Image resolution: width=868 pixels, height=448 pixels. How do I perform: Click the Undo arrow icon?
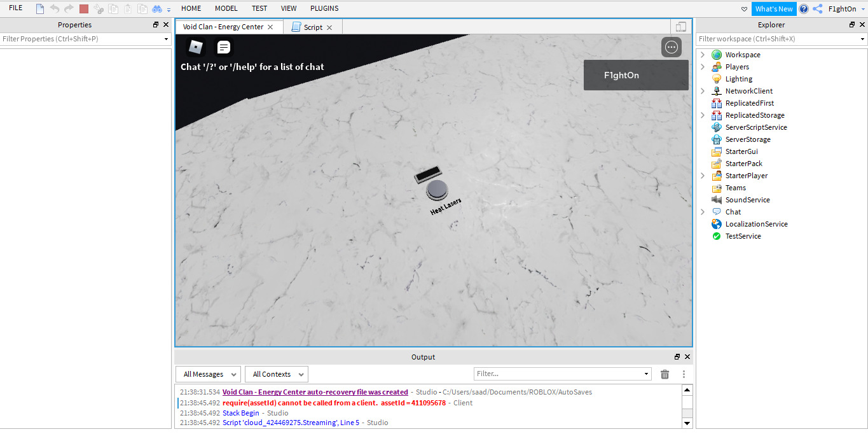coord(55,9)
